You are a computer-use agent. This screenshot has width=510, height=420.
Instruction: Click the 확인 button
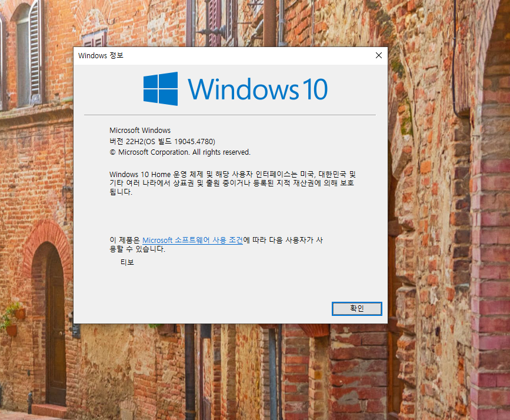pyautogui.click(x=357, y=308)
